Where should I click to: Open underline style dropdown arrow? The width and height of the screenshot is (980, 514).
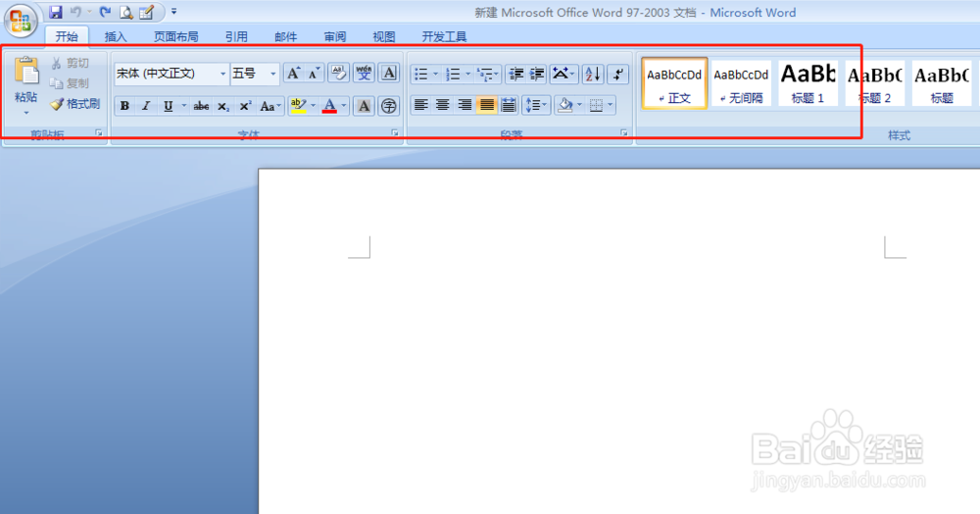(184, 106)
